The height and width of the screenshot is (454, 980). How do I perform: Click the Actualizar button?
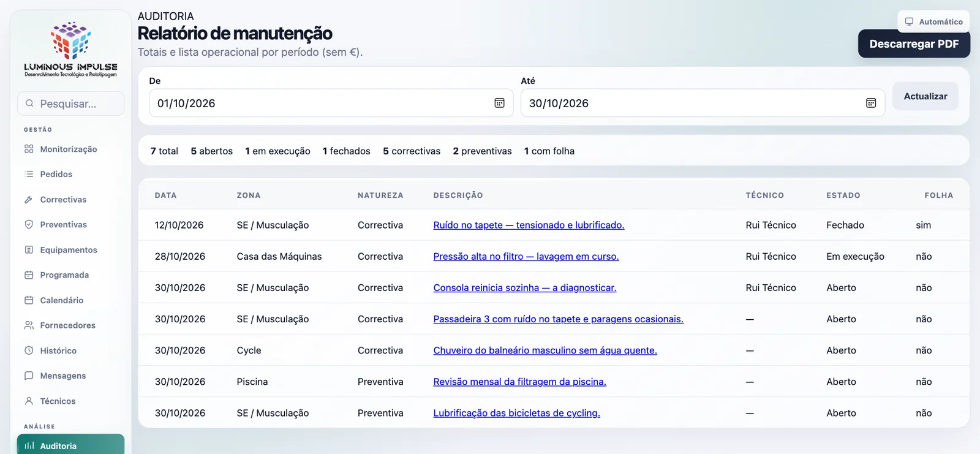click(x=925, y=96)
